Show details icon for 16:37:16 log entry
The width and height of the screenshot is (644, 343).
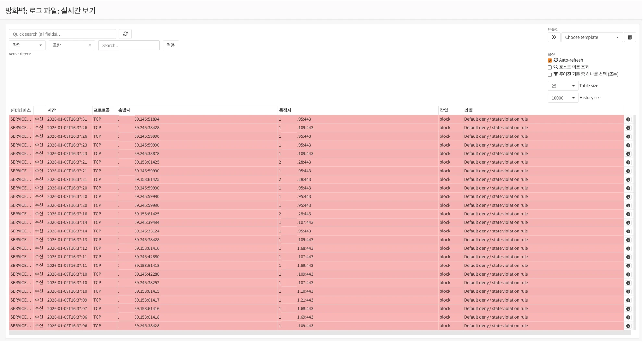pos(628,214)
